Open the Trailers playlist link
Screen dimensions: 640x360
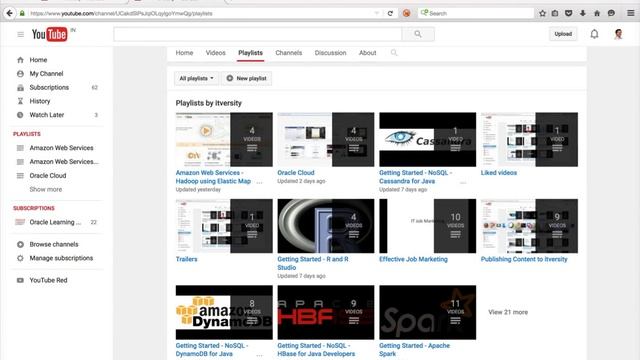coord(187,260)
